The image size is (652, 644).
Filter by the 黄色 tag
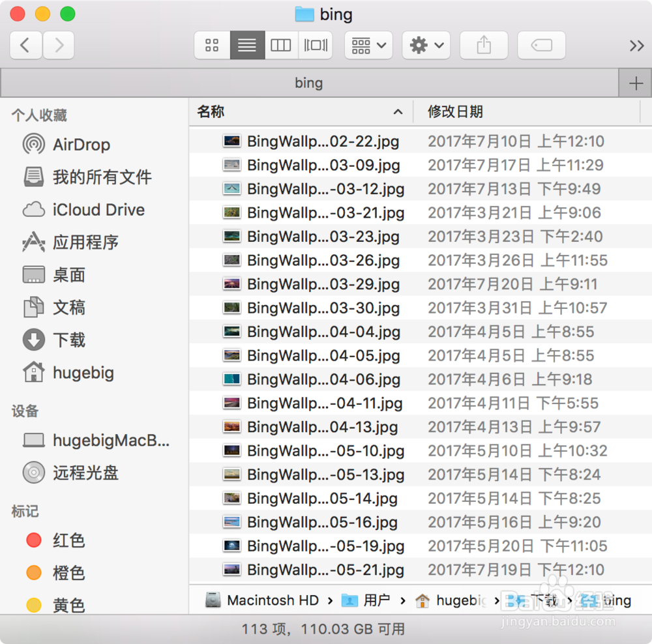55,605
